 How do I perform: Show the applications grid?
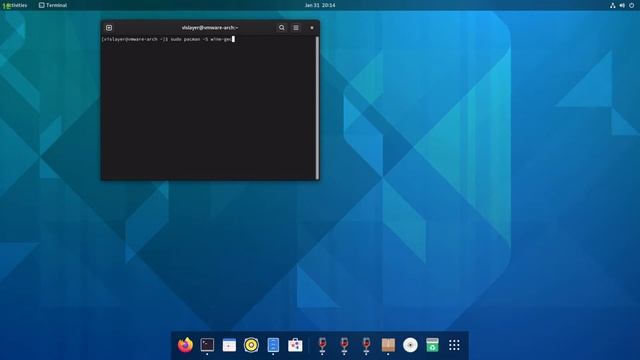click(454, 345)
